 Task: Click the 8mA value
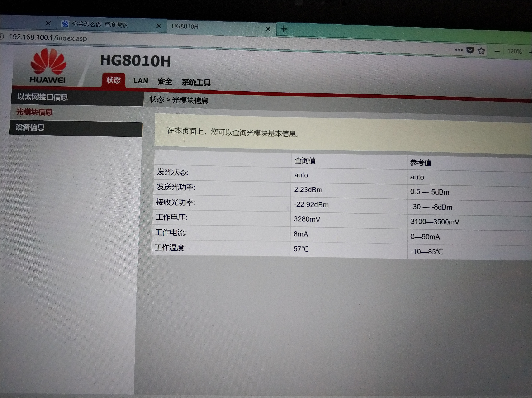point(301,234)
